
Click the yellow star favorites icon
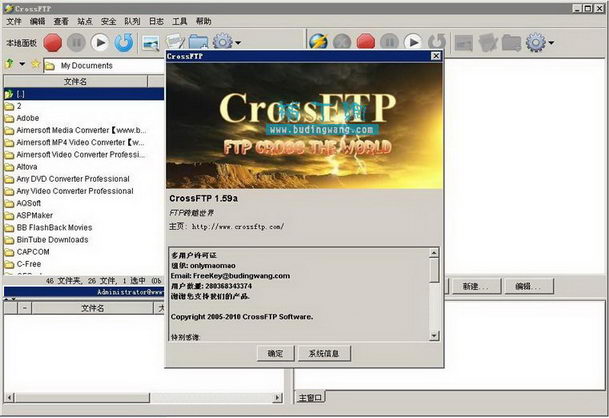pos(36,65)
